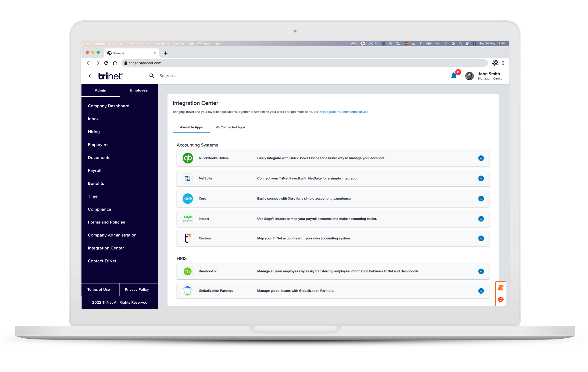Expand the QuickBooks Online details chevron
Viewport: 588px width, 372px height.
coord(481,158)
